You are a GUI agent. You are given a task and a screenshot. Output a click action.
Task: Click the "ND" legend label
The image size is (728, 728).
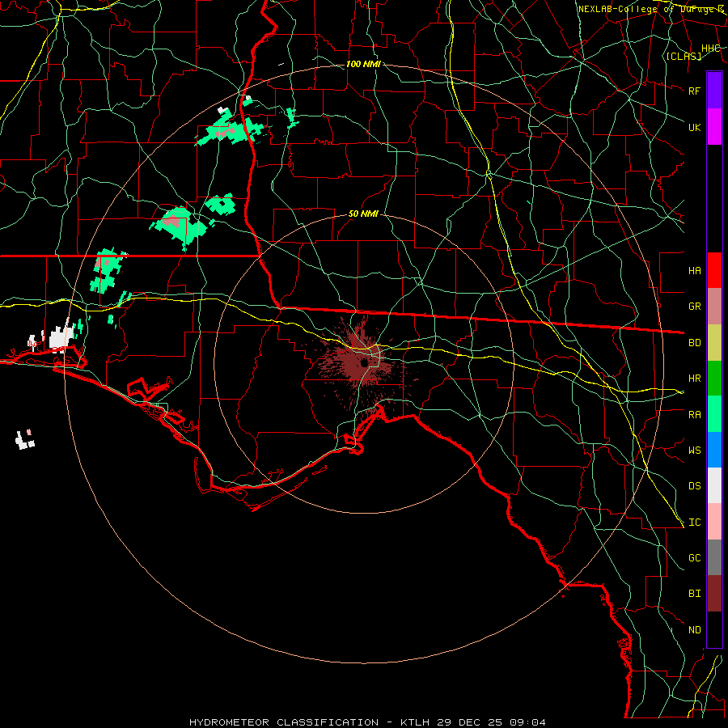695,630
